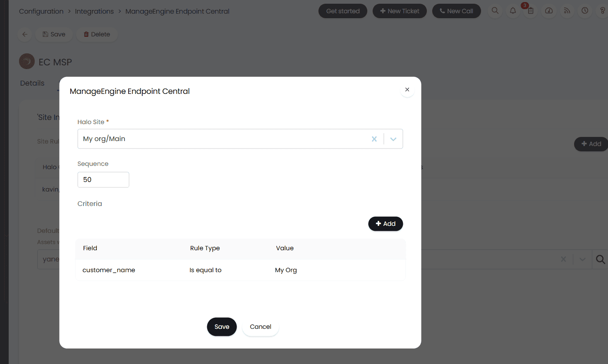Expand the default site dropdown chevron
The image size is (608, 364).
click(582, 259)
